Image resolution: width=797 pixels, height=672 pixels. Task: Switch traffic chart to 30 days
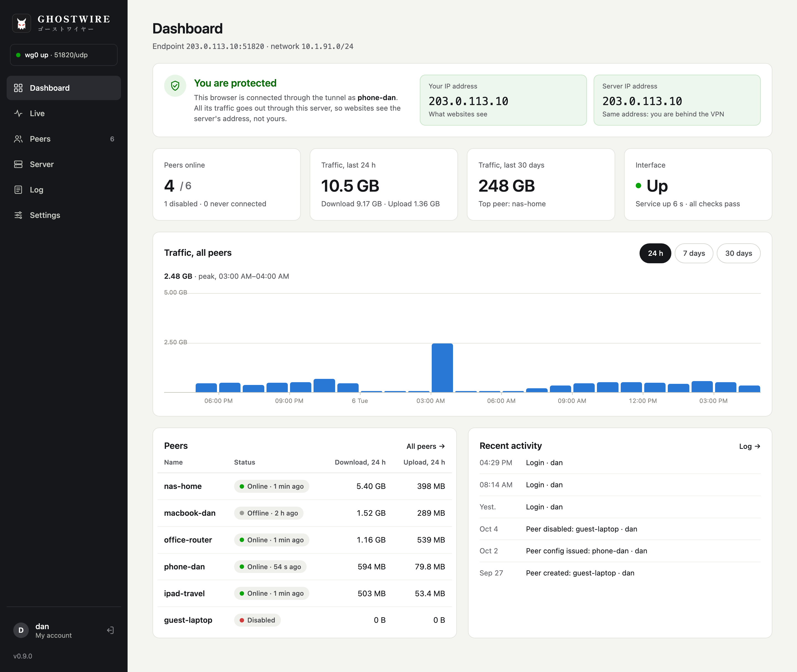click(738, 253)
